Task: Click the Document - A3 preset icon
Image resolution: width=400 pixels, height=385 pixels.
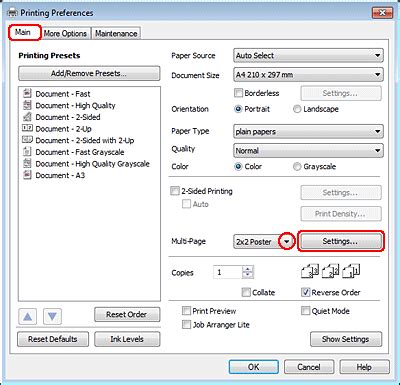Action: pyautogui.click(x=27, y=175)
